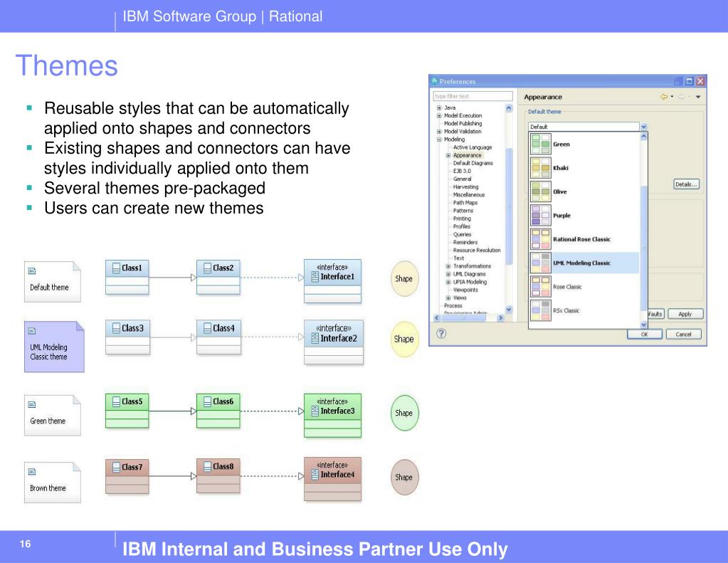
Task: Pick the Rose Classic theme swatch
Action: 540,287
